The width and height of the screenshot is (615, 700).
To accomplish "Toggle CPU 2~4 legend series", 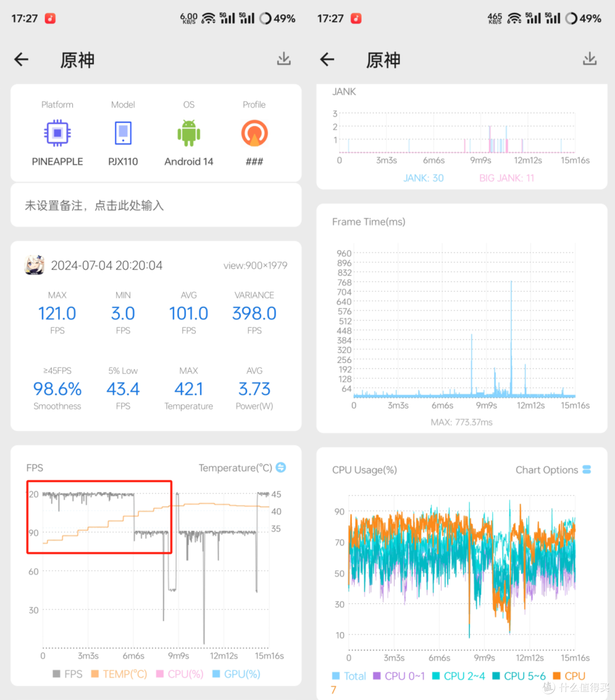I will tap(458, 676).
